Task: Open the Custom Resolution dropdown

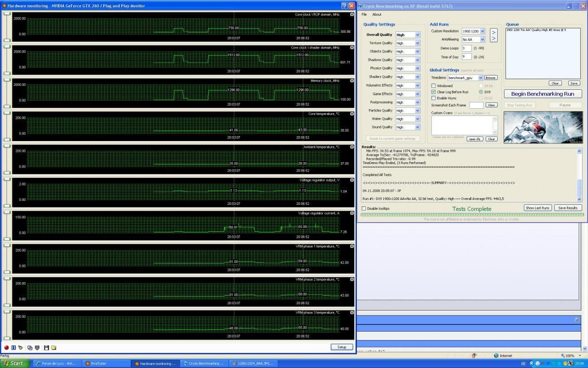Action: coord(483,31)
